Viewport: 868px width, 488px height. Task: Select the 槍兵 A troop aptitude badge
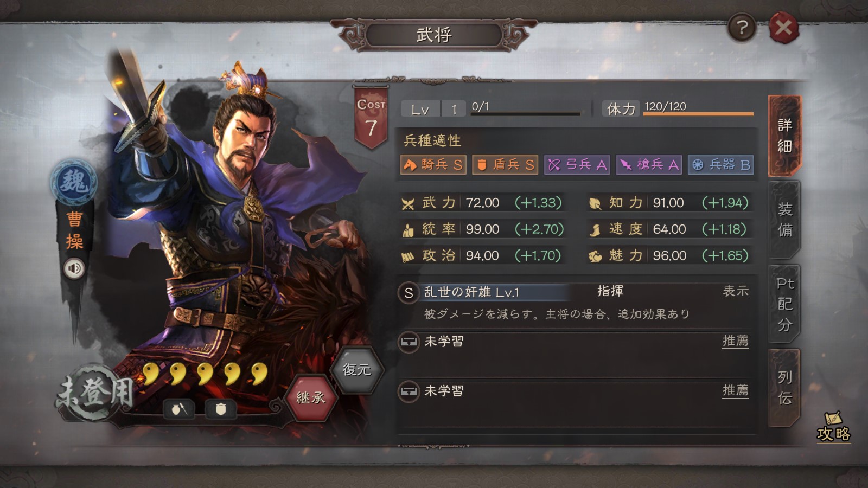[649, 164]
